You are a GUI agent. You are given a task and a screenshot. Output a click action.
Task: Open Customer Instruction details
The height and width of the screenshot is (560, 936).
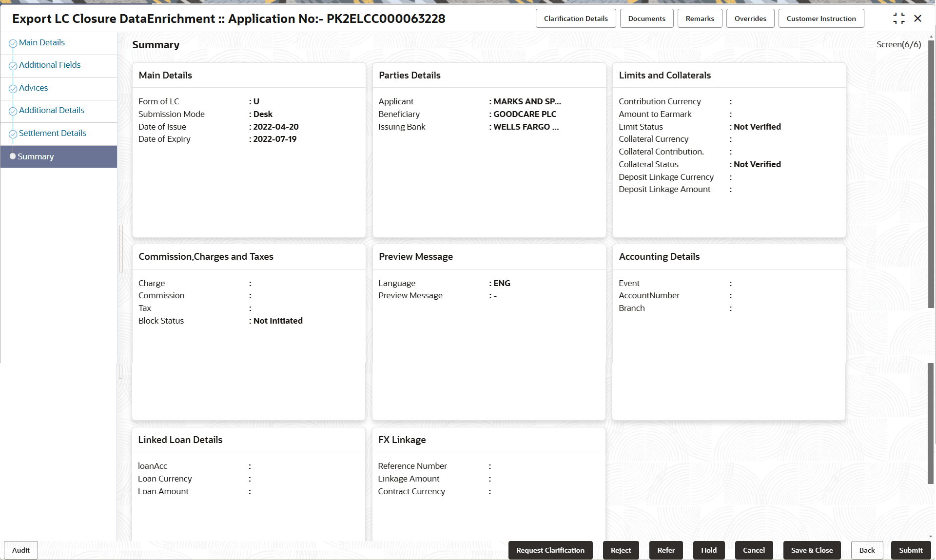click(821, 18)
